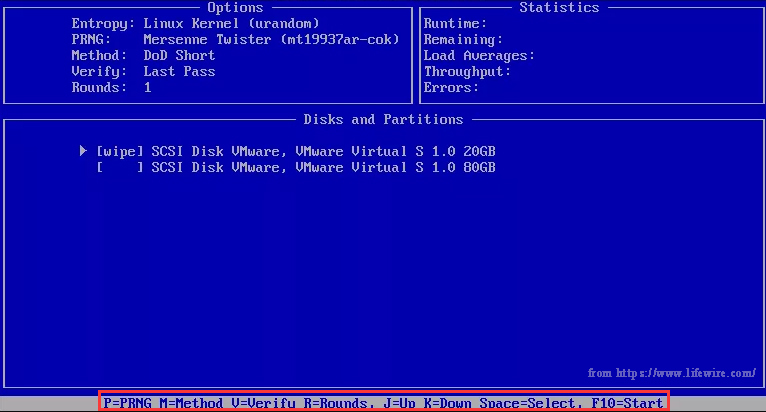Open the Method option showing DoD Short

pos(179,55)
